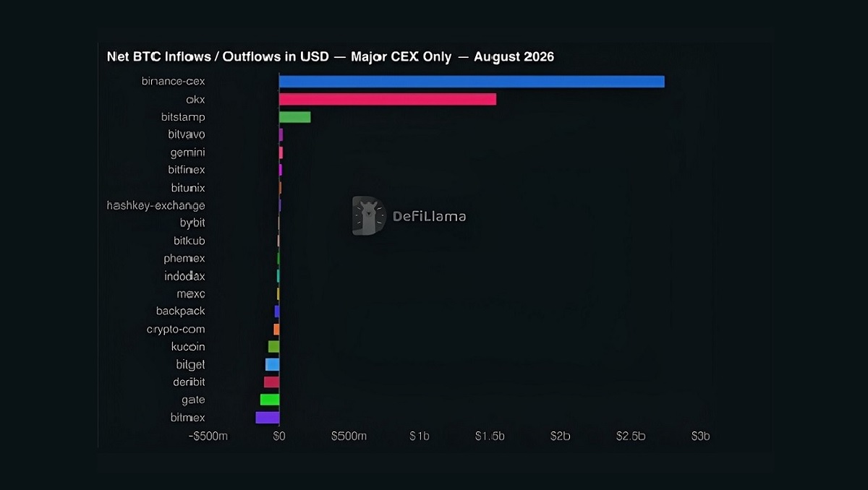Select the bitstamp green bar
This screenshot has height=490, width=868.
click(295, 117)
